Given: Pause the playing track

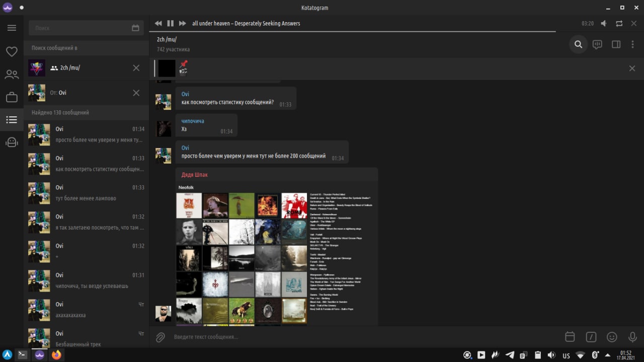Looking at the screenshot, I should [x=170, y=23].
